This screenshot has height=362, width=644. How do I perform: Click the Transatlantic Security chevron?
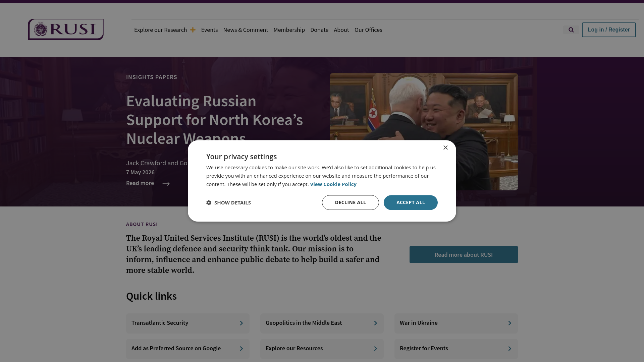(241, 323)
